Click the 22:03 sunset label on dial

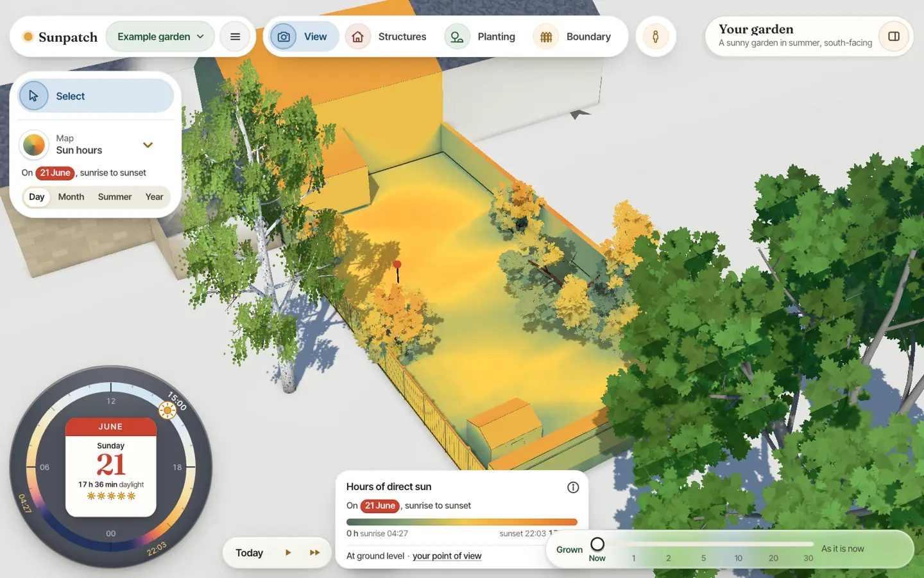(x=157, y=548)
